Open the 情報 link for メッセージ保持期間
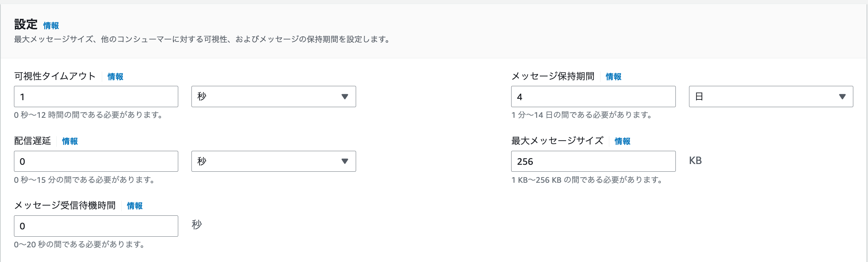This screenshot has height=262, width=868. point(613,77)
